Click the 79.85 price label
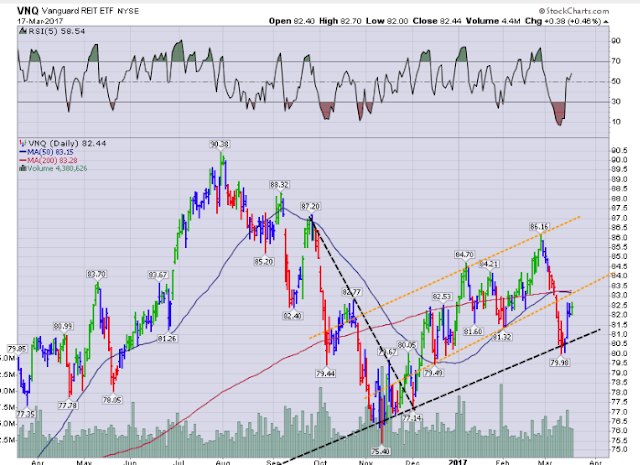The image size is (640, 465). pos(17,349)
